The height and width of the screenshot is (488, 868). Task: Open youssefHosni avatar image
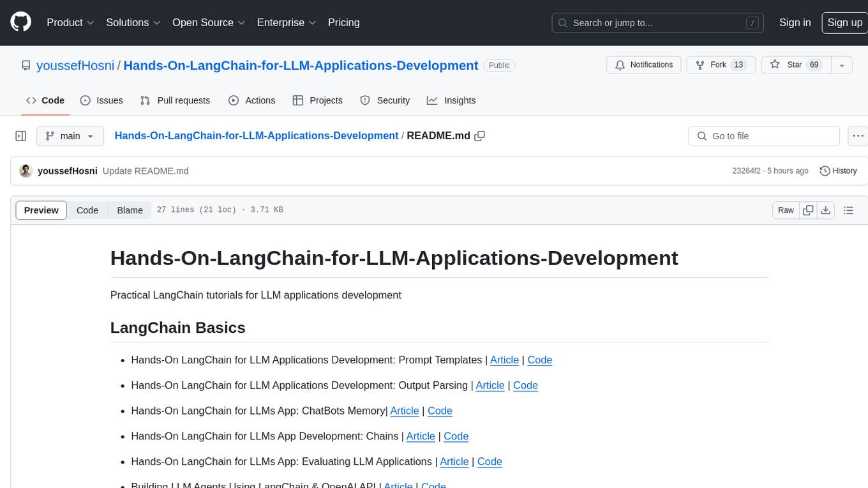tap(26, 171)
